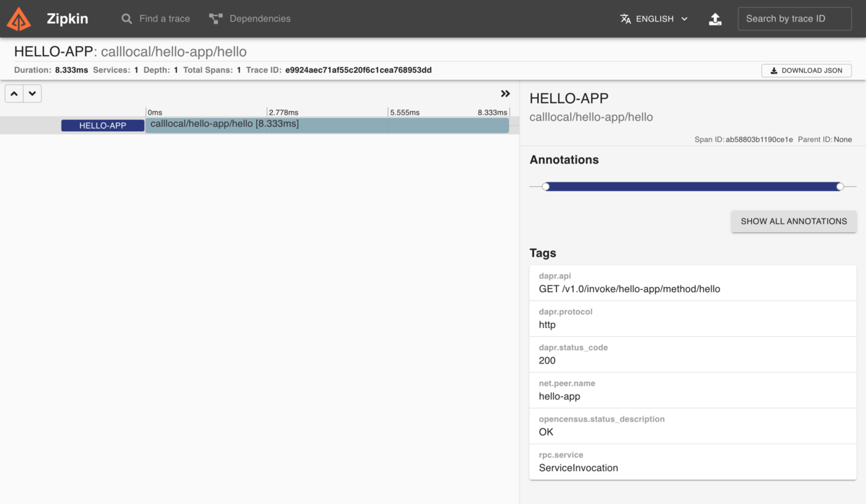Image resolution: width=866 pixels, height=504 pixels.
Task: Collapse the span detail panel with double chevron
Action: [x=505, y=94]
